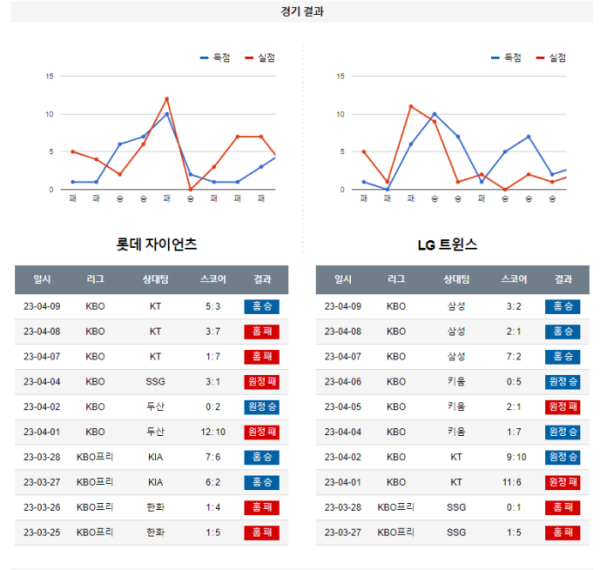Click 상대팀 header in LG table

(457, 279)
